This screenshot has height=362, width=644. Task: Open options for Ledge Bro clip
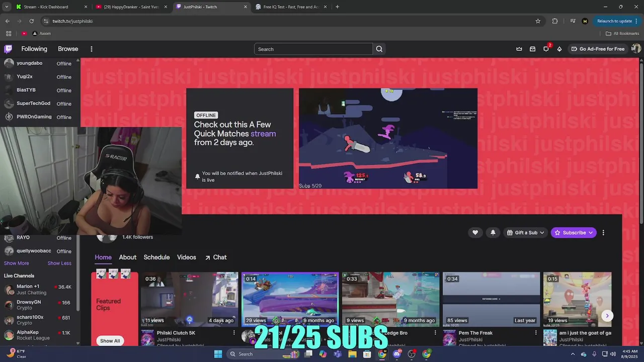click(435, 333)
